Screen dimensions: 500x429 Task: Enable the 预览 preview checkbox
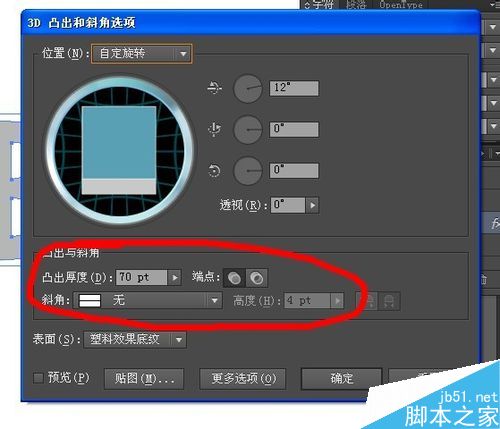click(39, 378)
